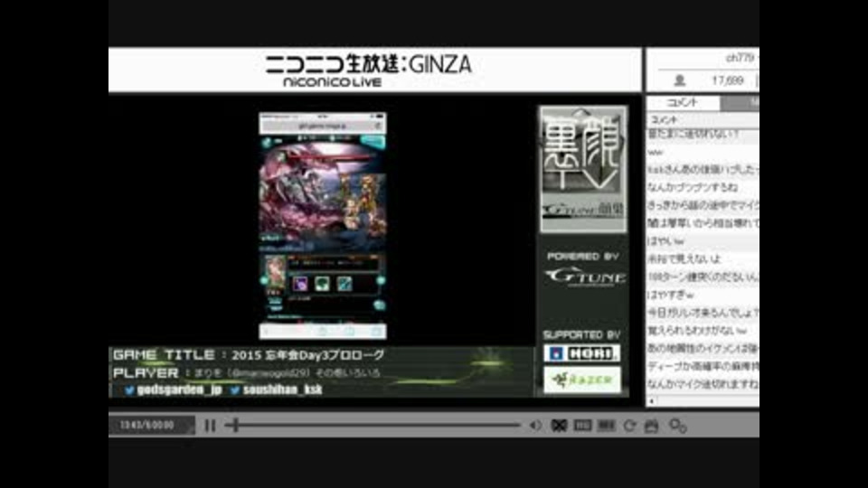Select the grey tab beside コメント tab
This screenshot has width=868, height=488.
click(740, 102)
